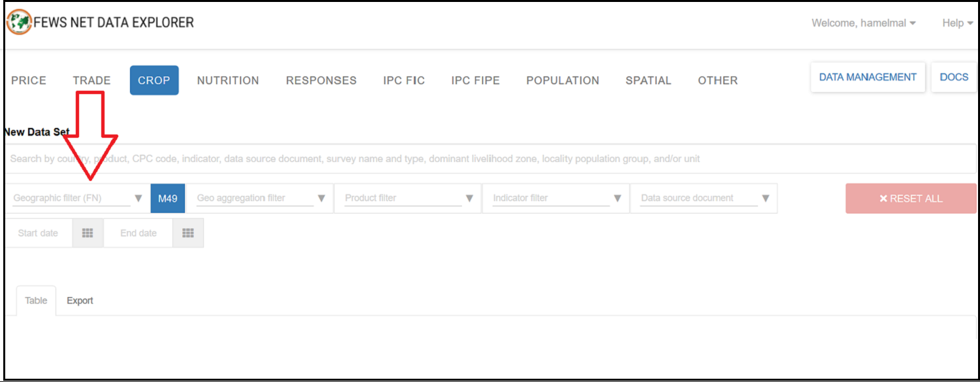Viewport: 980px width, 382px height.
Task: Click the RESET ALL button
Action: pos(911,199)
